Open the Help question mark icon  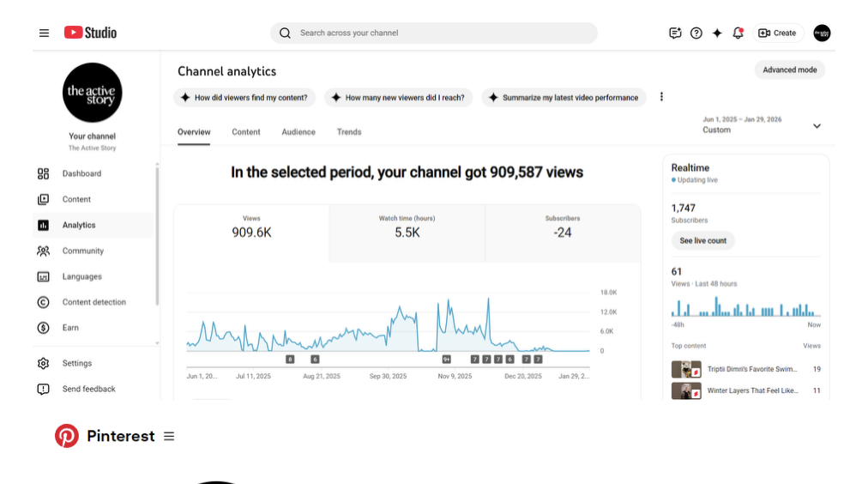(696, 33)
